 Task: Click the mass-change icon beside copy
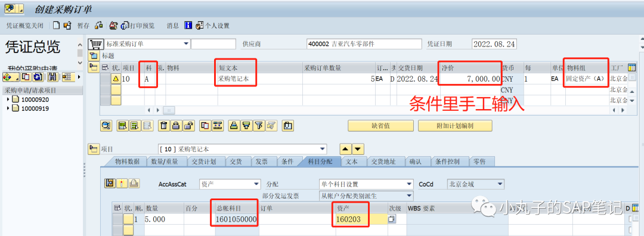pyautogui.click(x=218, y=126)
